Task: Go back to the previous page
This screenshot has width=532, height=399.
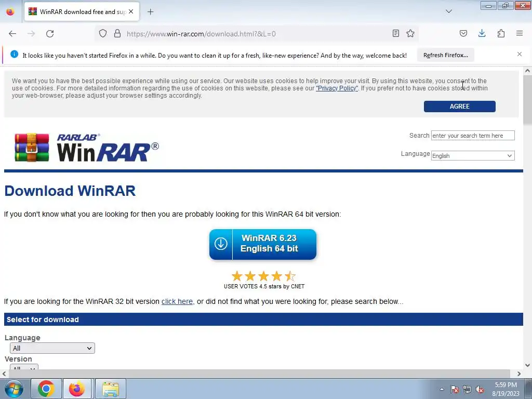Action: click(x=12, y=34)
